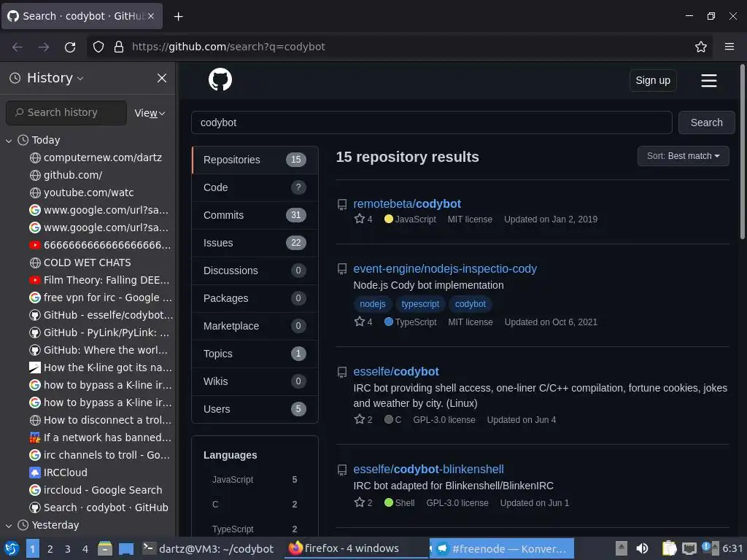Open the Sort: Best match dropdown
The image size is (747, 560).
pos(683,156)
